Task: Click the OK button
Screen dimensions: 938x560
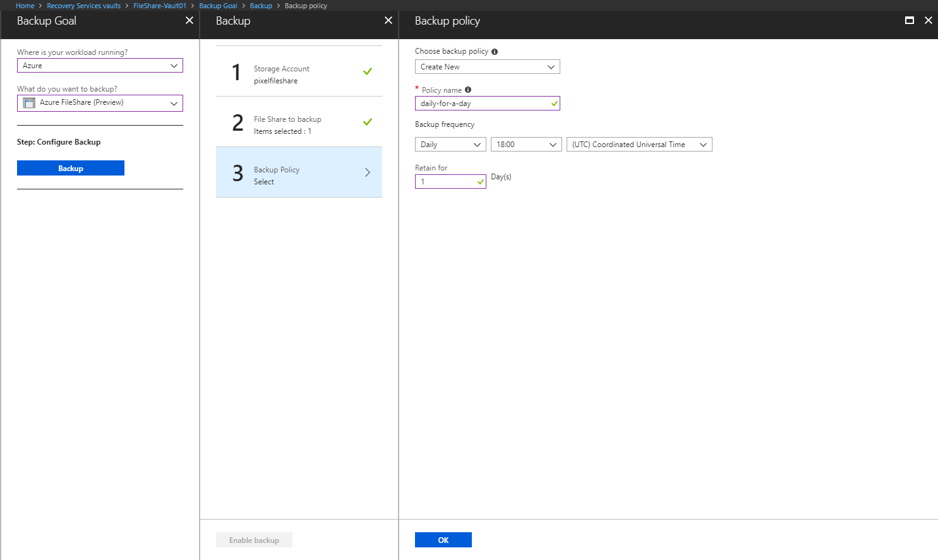Action: coord(443,540)
